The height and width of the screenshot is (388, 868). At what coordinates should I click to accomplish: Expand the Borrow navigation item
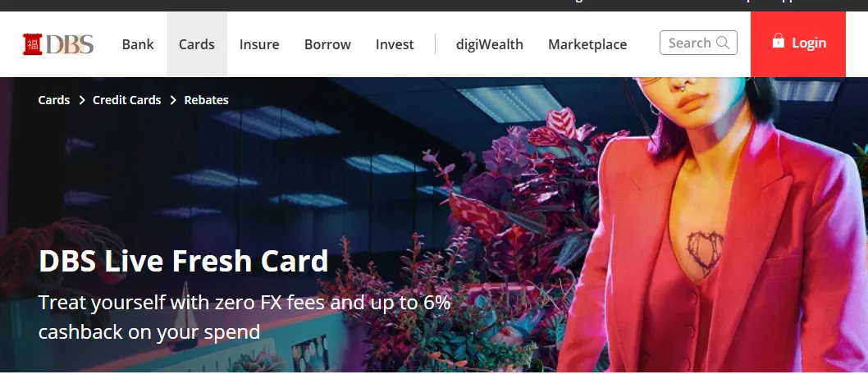(x=327, y=44)
